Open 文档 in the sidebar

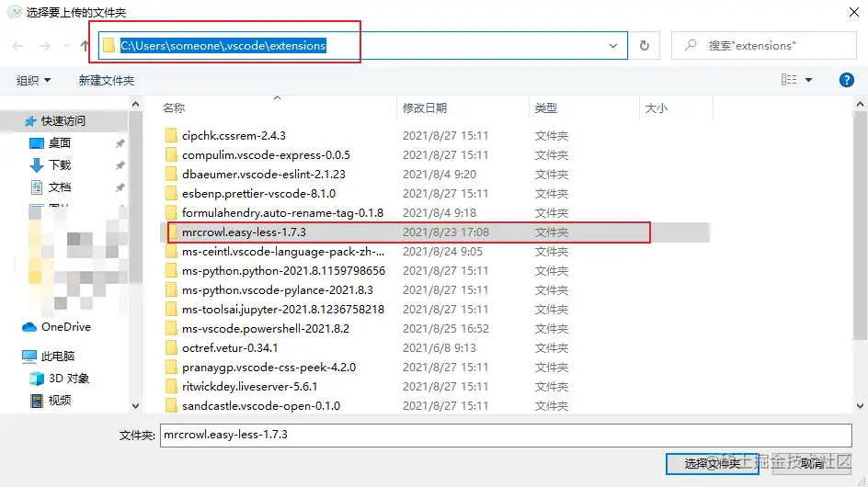(59, 187)
